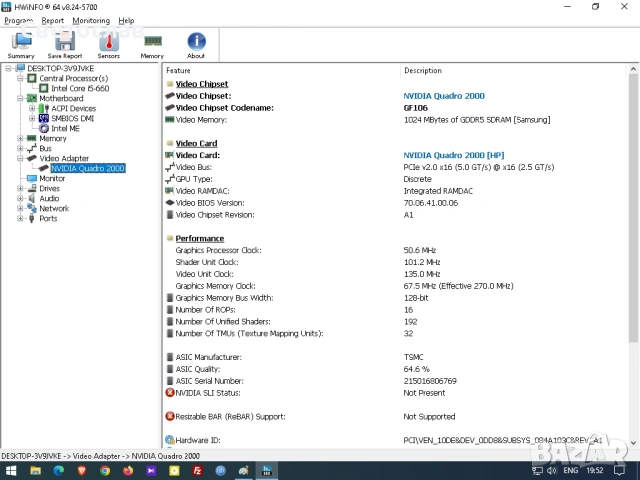Viewport: 640px width, 480px height.
Task: Click the volume icon in system tray
Action: 552,471
